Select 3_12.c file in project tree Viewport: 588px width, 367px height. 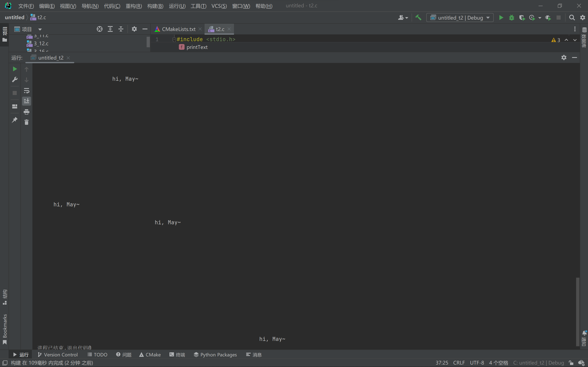pyautogui.click(x=41, y=43)
